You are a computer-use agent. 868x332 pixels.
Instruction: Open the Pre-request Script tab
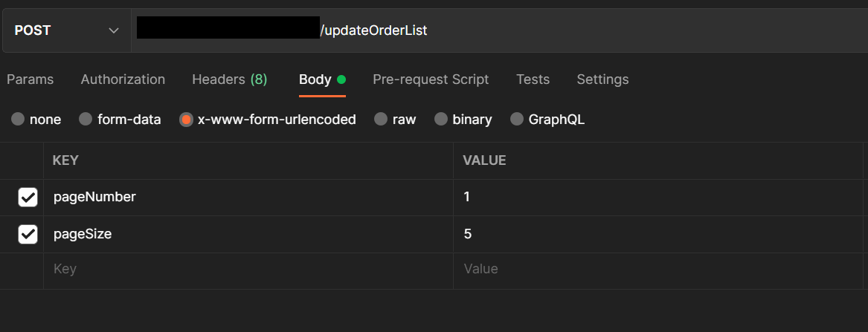coord(431,79)
